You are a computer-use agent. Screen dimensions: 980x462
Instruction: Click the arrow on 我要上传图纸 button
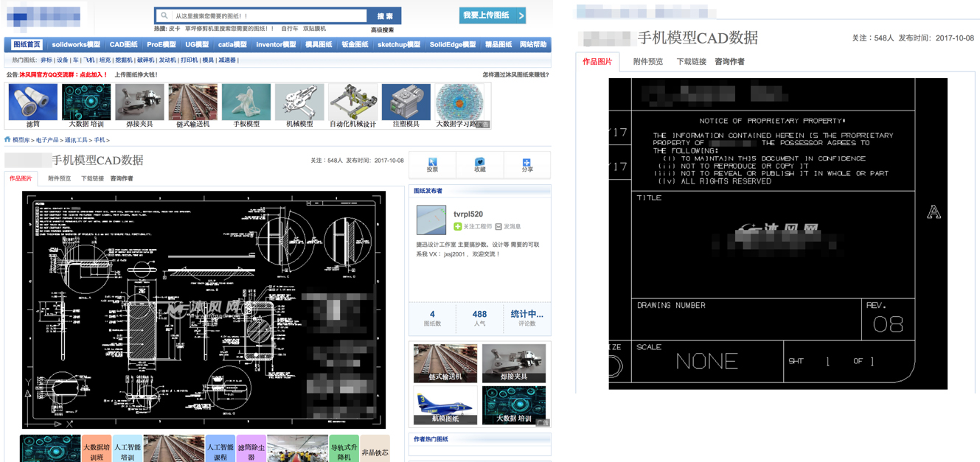[x=521, y=15]
